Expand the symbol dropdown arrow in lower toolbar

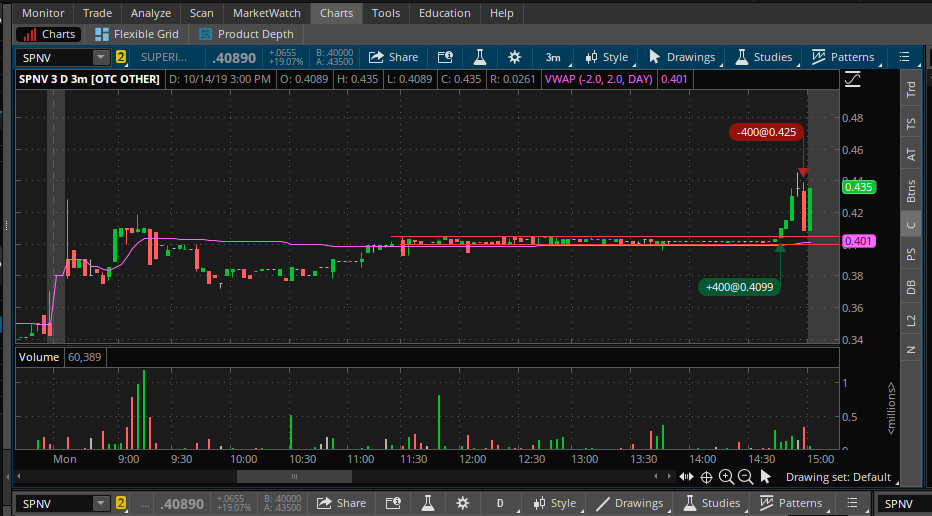(101, 504)
